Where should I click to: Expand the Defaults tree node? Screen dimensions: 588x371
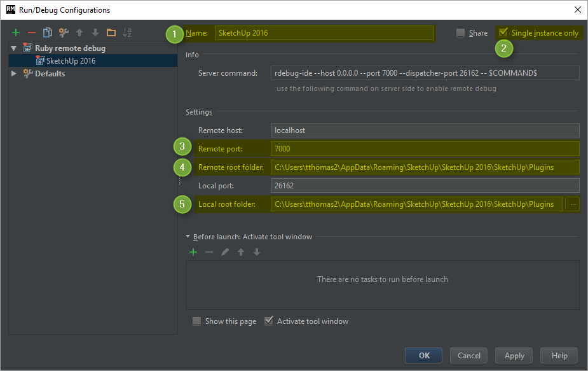pos(14,74)
